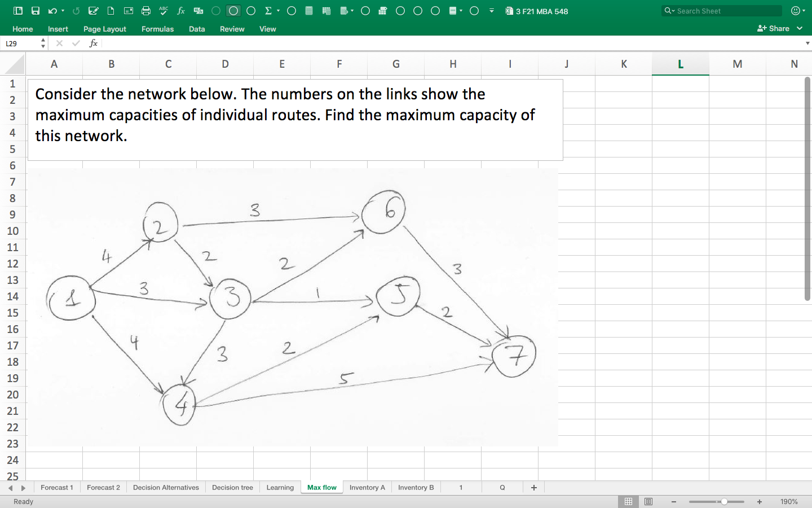This screenshot has width=812, height=508.
Task: Open the View ribbon tab
Action: tap(268, 29)
